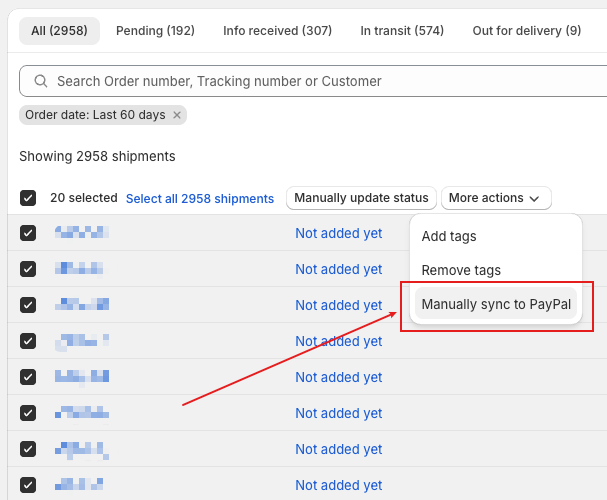Toggle the select-all shipments checkbox
Viewport: 607px width, 500px height.
point(28,198)
